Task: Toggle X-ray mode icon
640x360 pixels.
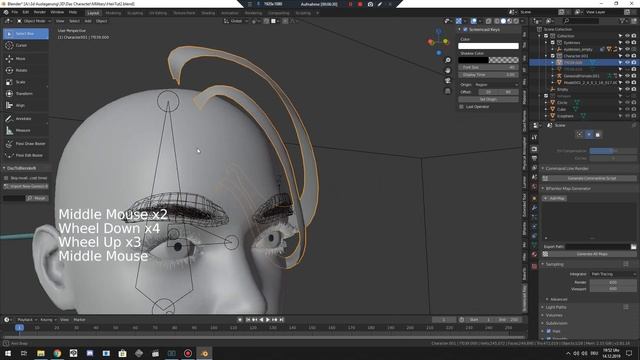Action: (x=489, y=21)
